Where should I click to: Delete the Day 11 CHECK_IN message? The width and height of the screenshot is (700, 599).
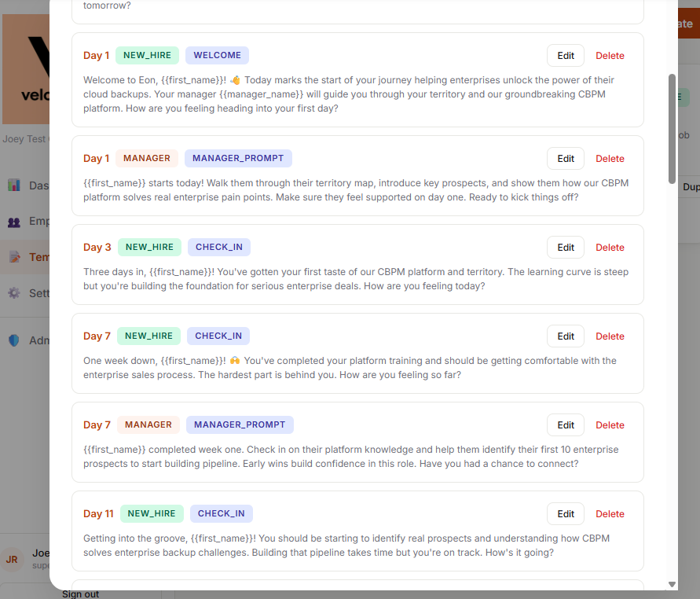pyautogui.click(x=610, y=513)
